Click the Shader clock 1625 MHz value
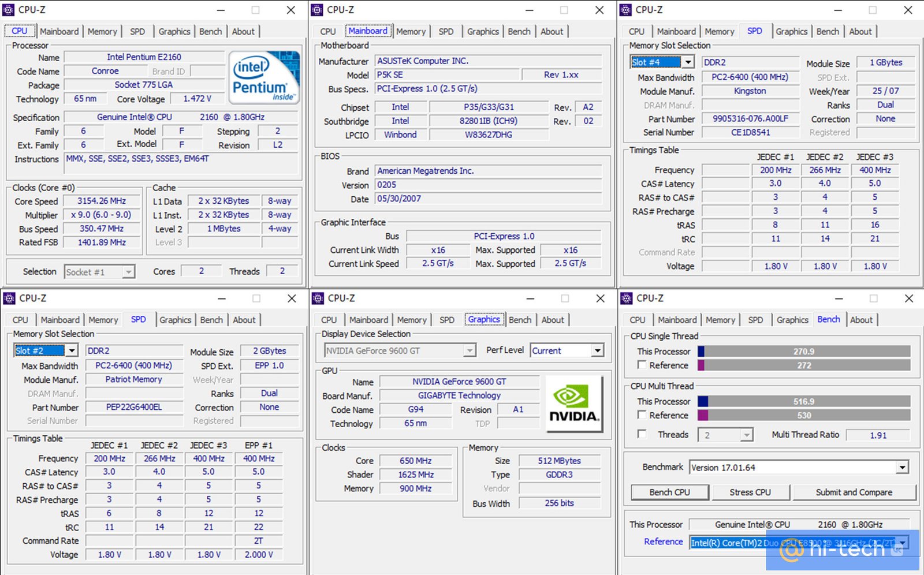 [x=416, y=475]
